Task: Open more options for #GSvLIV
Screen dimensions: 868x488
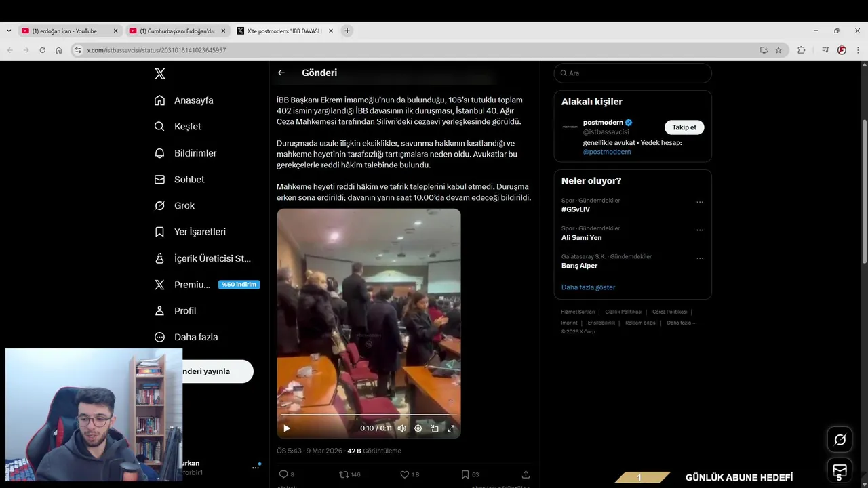Action: point(700,202)
